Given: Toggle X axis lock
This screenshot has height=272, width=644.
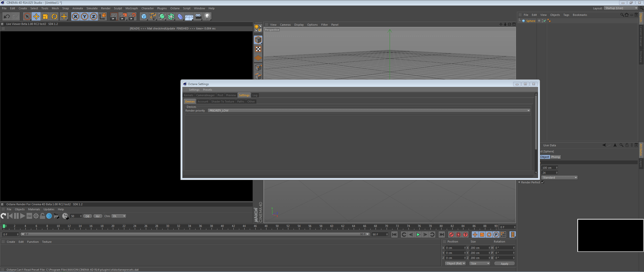Looking at the screenshot, I should 75,17.
